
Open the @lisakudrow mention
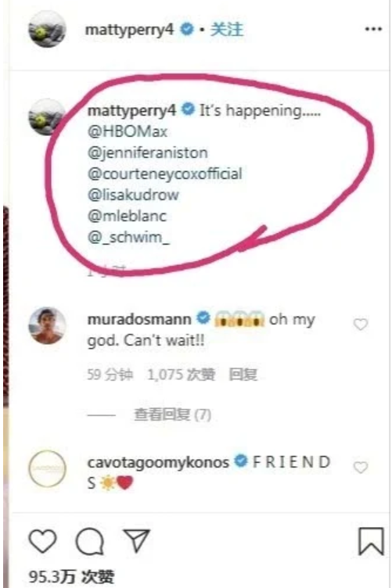tap(133, 195)
